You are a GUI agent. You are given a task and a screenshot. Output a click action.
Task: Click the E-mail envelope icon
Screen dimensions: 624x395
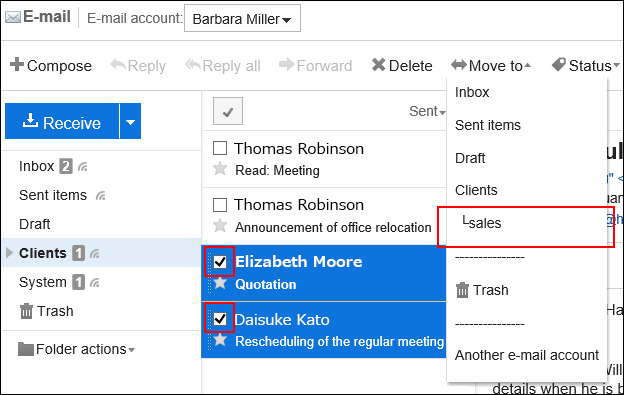[13, 18]
